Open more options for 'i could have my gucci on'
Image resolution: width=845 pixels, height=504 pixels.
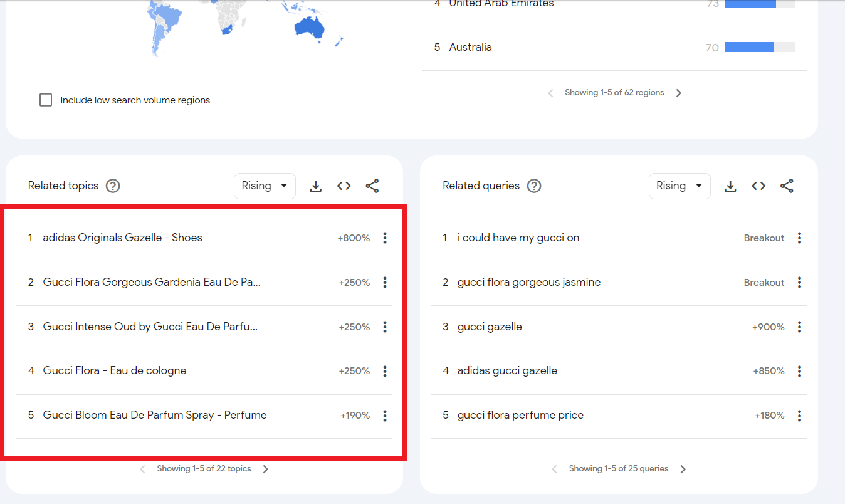coord(799,238)
